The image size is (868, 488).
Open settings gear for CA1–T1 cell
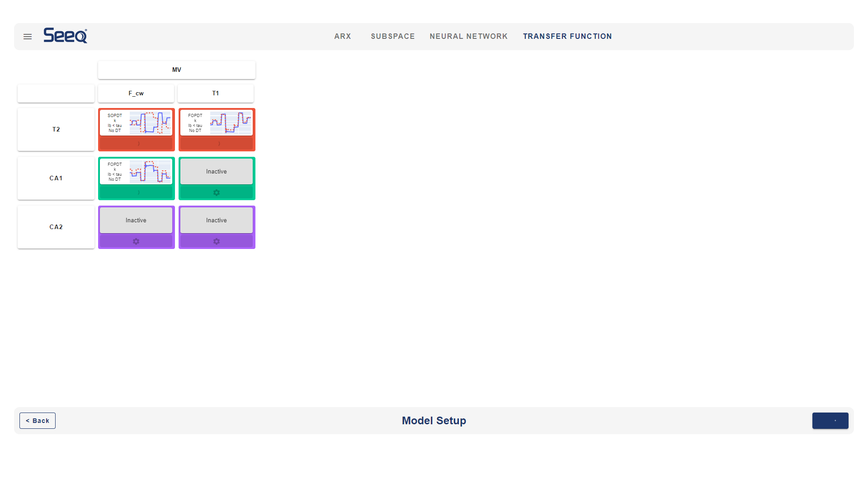point(217,192)
